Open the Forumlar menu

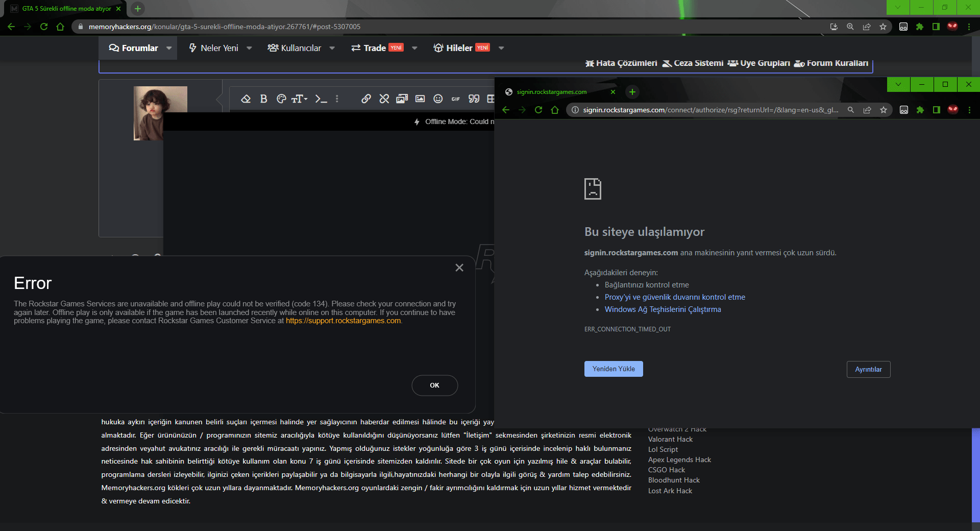(x=134, y=48)
